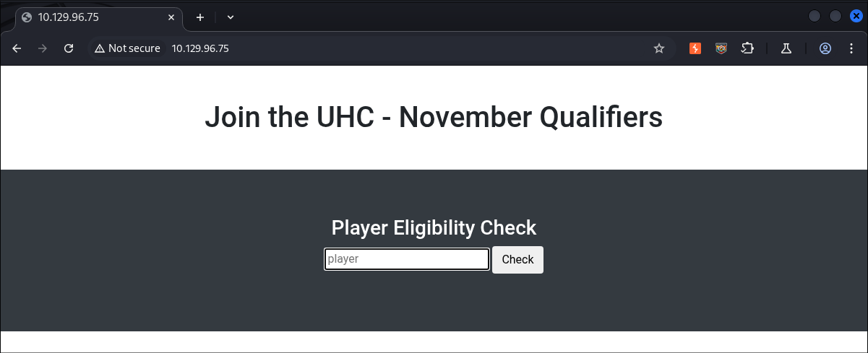Image resolution: width=868 pixels, height=353 pixels.
Task: Click the address bar URL text
Action: coord(200,48)
